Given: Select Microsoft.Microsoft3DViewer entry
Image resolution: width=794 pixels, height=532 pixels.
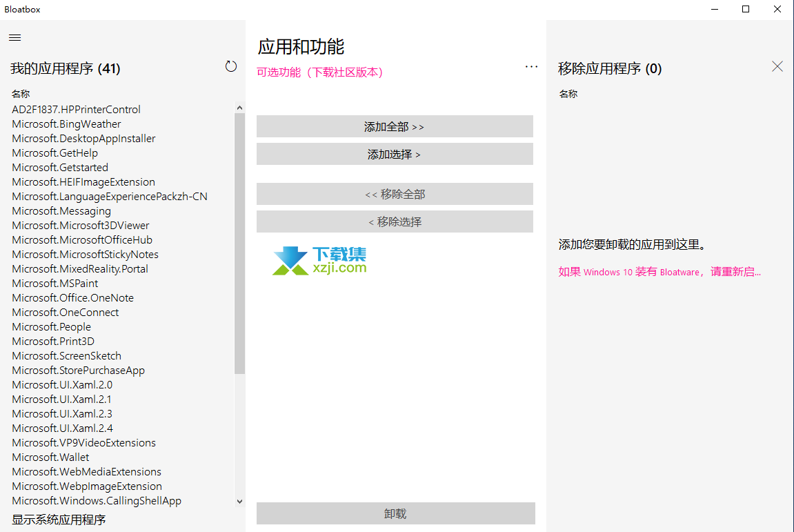Looking at the screenshot, I should pos(80,226).
